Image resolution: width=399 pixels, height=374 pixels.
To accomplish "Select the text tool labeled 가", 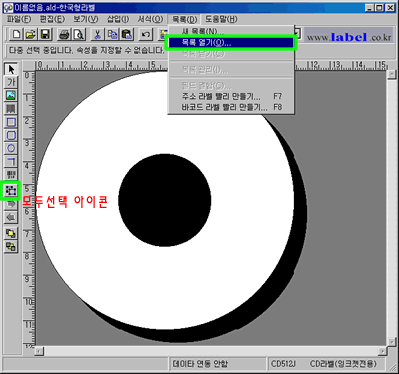I will pos(11,82).
